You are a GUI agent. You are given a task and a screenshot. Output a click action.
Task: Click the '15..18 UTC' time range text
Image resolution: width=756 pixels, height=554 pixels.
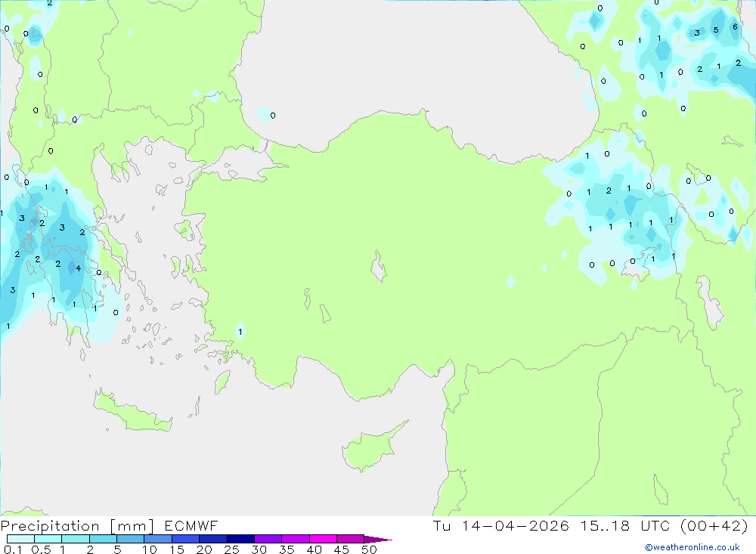(625, 525)
